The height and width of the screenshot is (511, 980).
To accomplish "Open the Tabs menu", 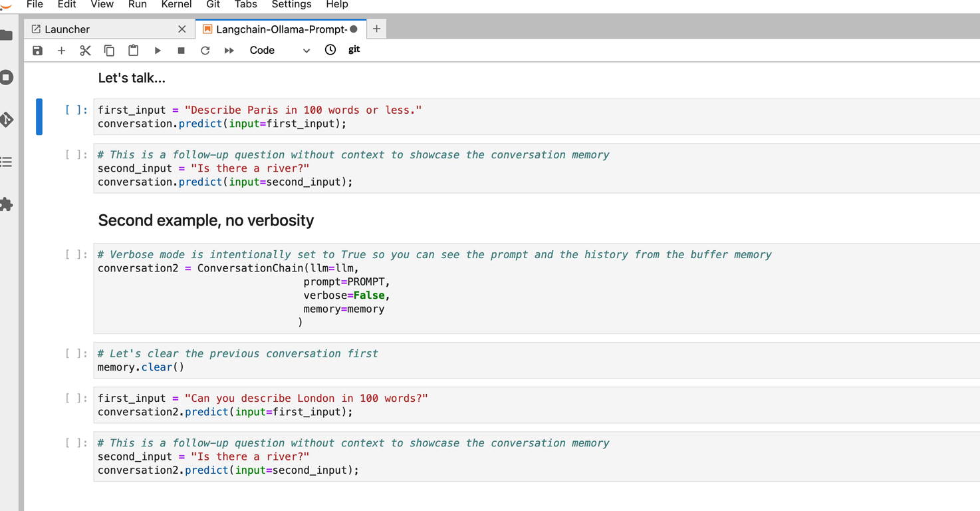I will tap(245, 5).
